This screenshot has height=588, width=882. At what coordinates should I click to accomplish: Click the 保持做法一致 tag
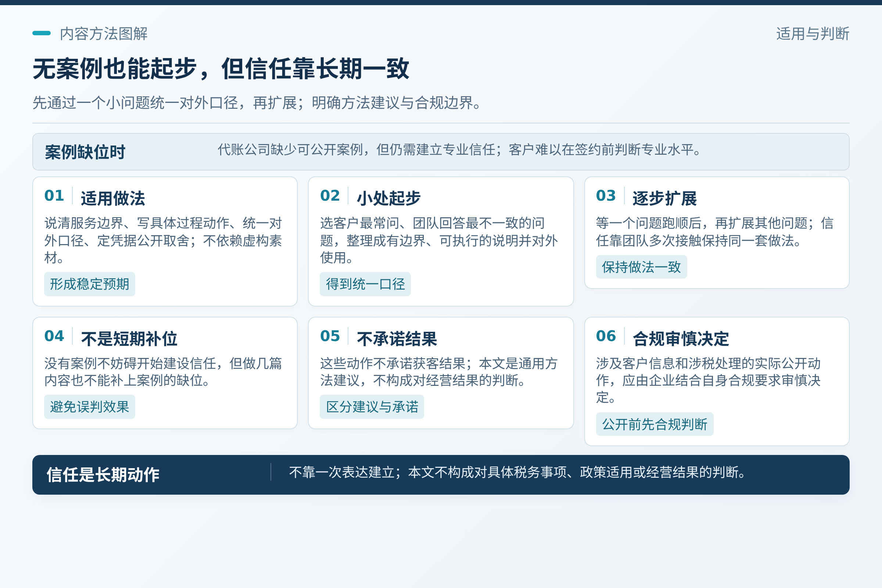click(641, 267)
